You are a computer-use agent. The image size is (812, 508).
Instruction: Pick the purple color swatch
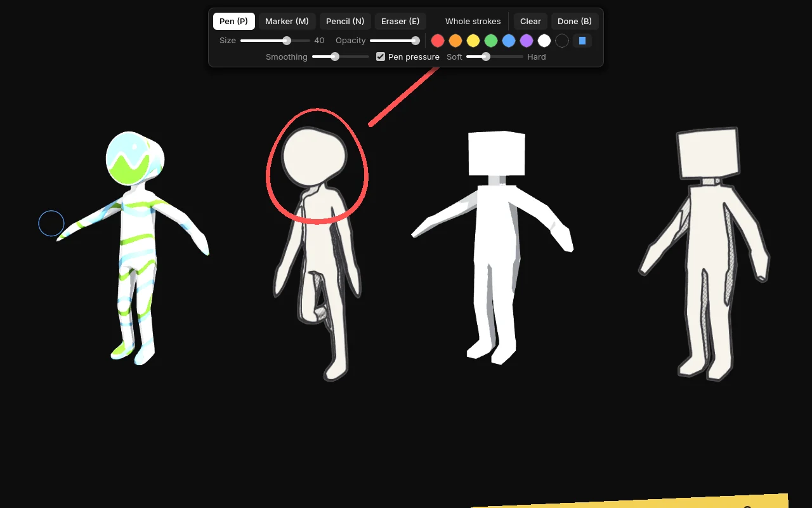527,41
